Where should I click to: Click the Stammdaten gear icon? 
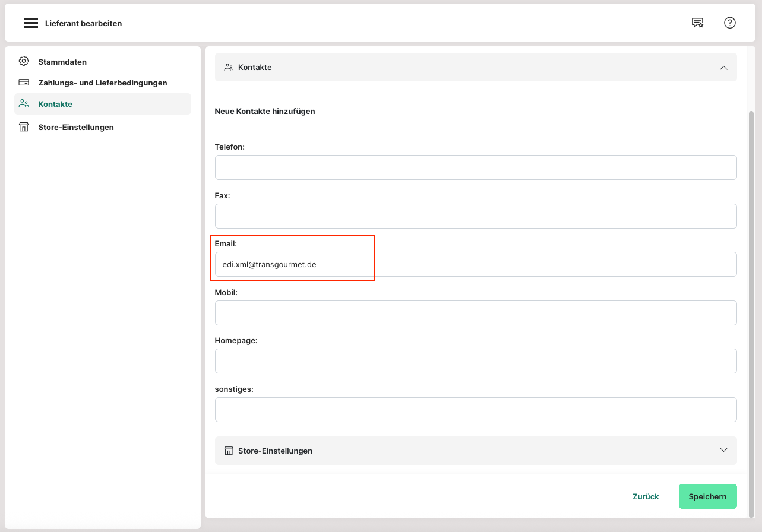pyautogui.click(x=24, y=61)
